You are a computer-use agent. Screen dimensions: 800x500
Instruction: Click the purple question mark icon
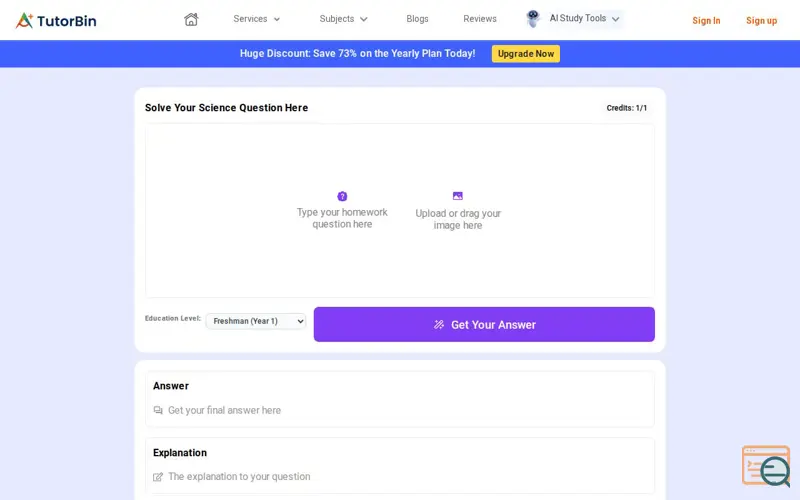point(342,196)
